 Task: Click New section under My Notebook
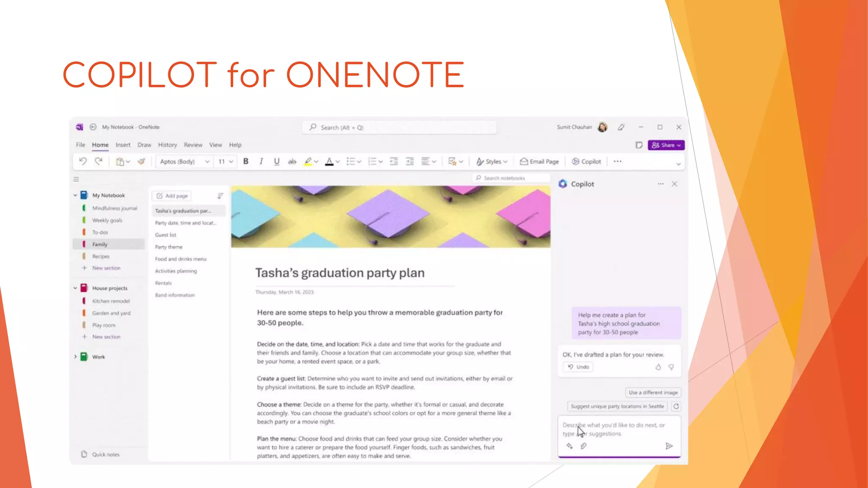click(x=106, y=268)
